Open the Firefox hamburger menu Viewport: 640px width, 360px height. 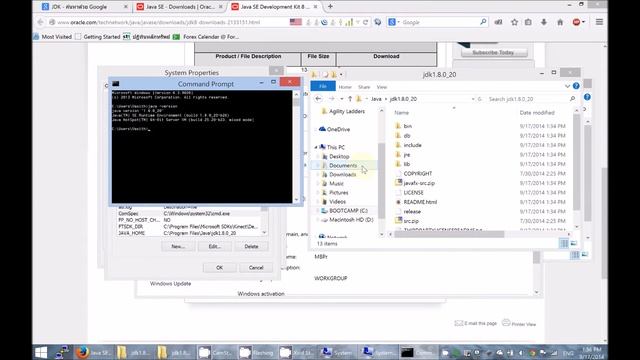599,22
